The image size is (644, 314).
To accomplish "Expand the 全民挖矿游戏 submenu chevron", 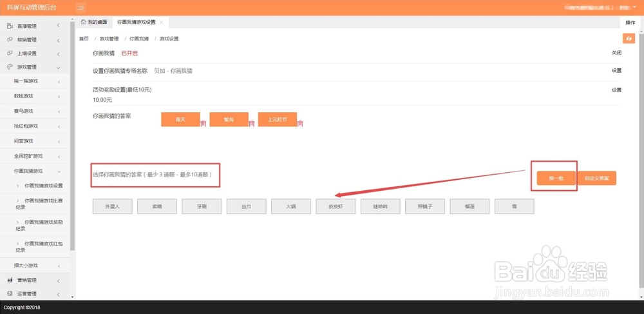I will pyautogui.click(x=59, y=157).
